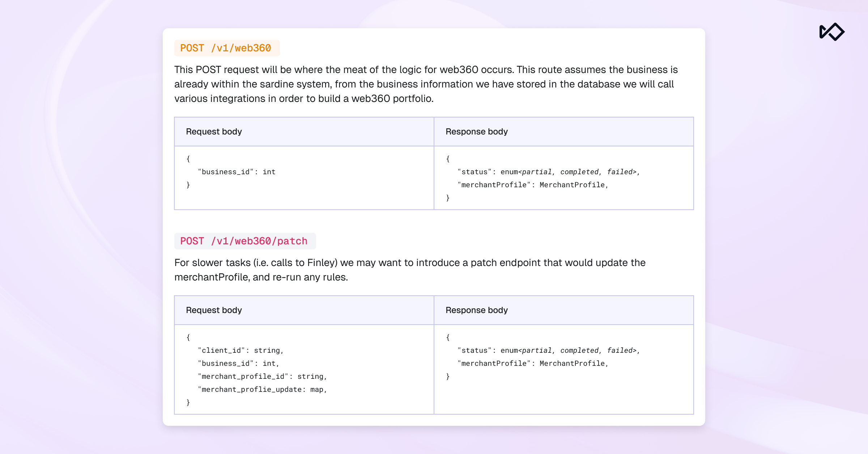This screenshot has width=868, height=454.
Task: Click the "merchant_profile_id": string line
Action: (262, 377)
